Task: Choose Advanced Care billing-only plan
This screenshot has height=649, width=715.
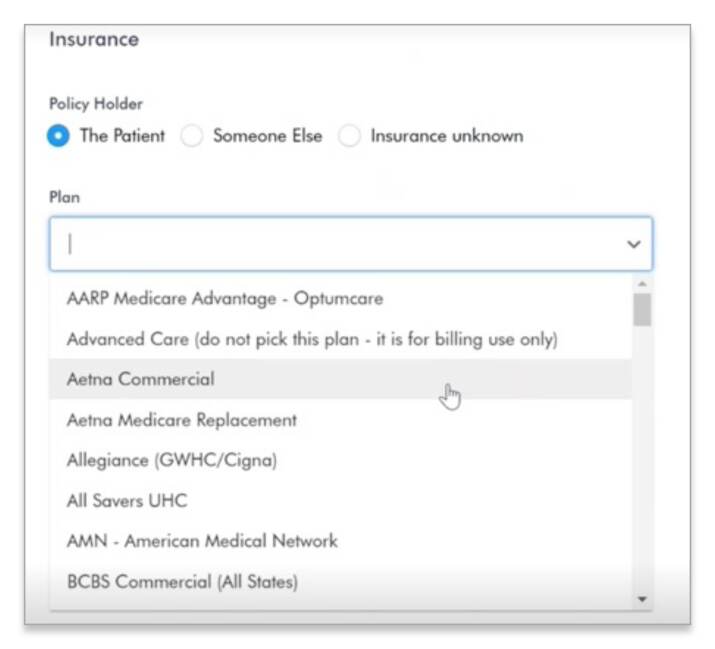Action: coord(341,339)
